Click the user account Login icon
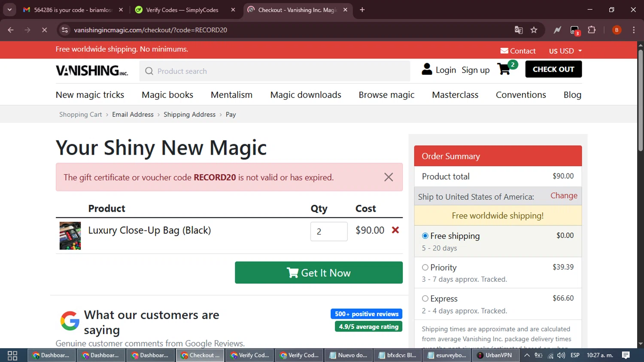This screenshot has height=362, width=644. tap(427, 69)
